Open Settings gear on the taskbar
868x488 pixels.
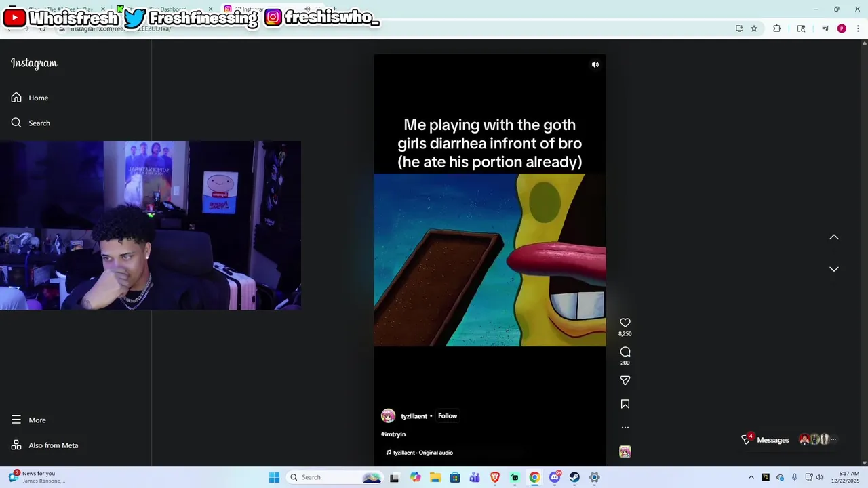click(595, 477)
